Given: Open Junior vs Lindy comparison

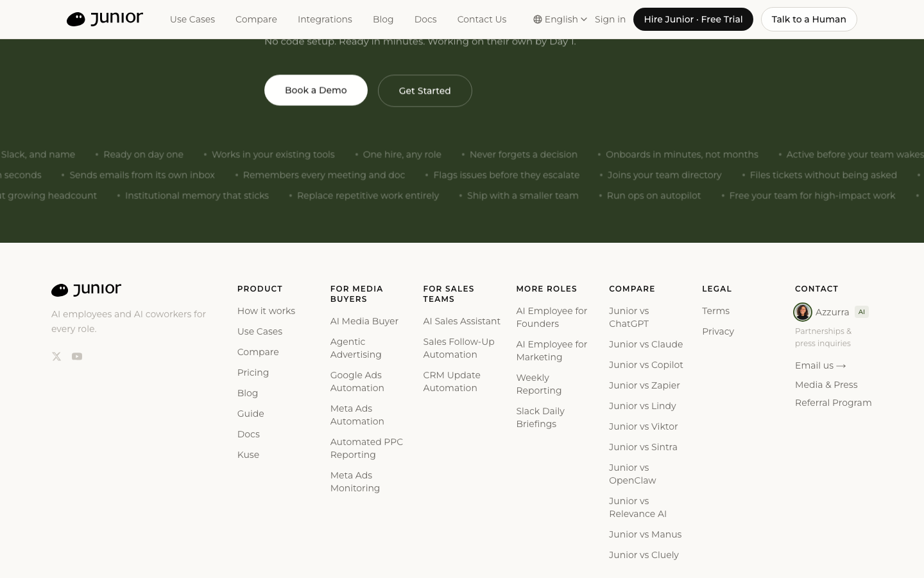Looking at the screenshot, I should (642, 406).
